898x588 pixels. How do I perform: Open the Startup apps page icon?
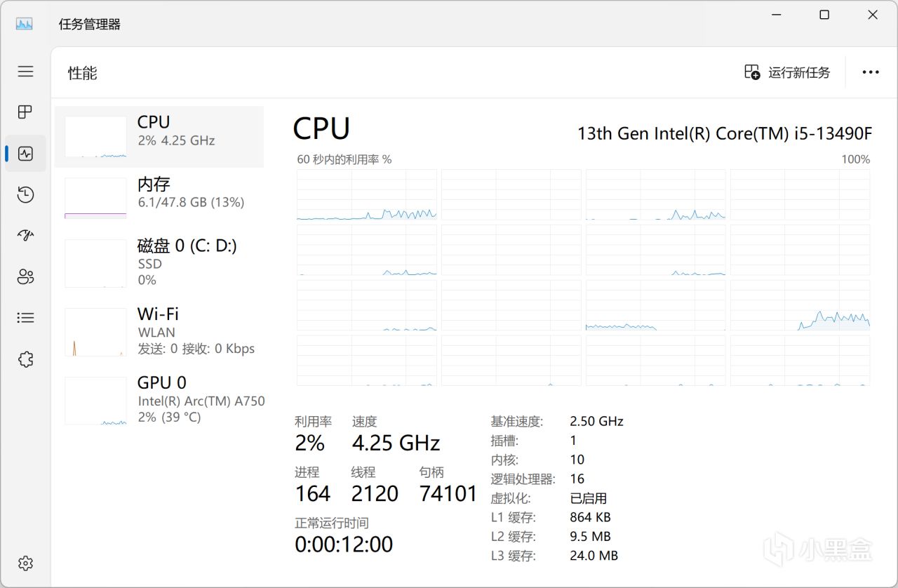point(26,235)
